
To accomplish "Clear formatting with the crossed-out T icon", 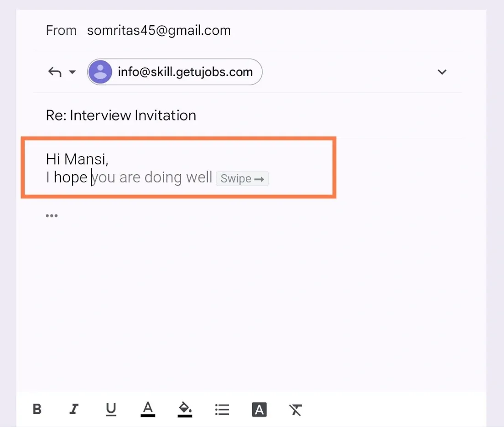I will [x=296, y=409].
